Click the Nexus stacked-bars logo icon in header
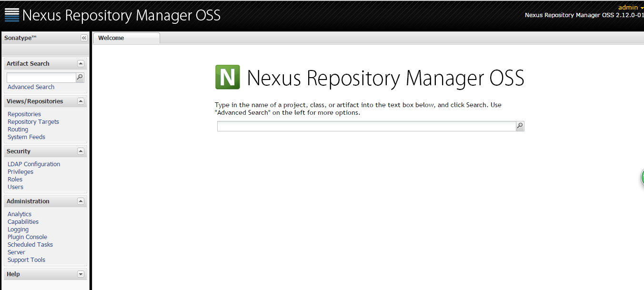The image size is (644, 290). click(x=12, y=15)
